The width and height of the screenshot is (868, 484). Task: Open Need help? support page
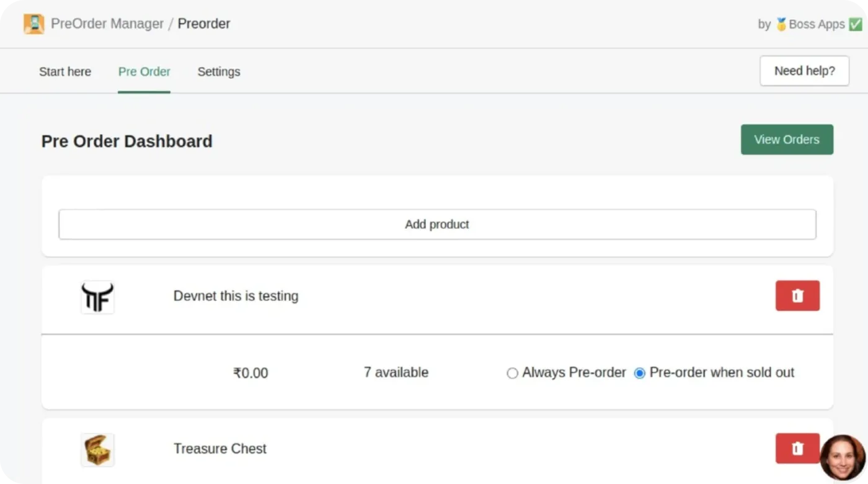804,71
